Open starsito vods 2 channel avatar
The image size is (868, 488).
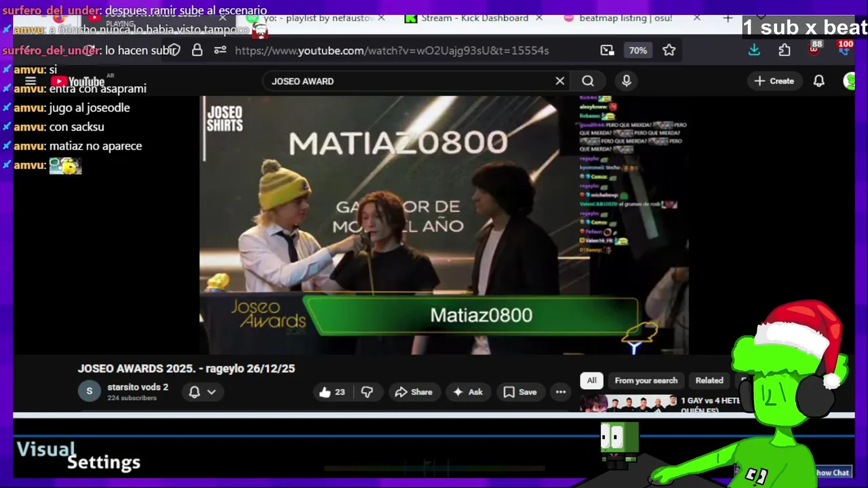coord(89,391)
